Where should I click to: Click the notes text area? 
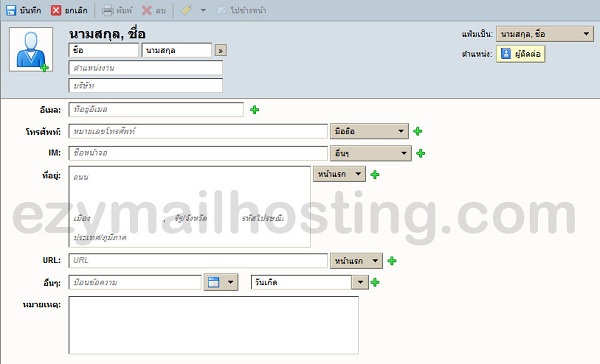[214, 325]
